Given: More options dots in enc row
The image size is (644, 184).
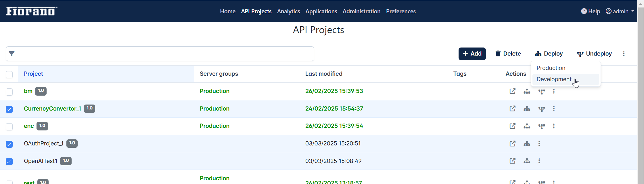Looking at the screenshot, I should [x=554, y=126].
